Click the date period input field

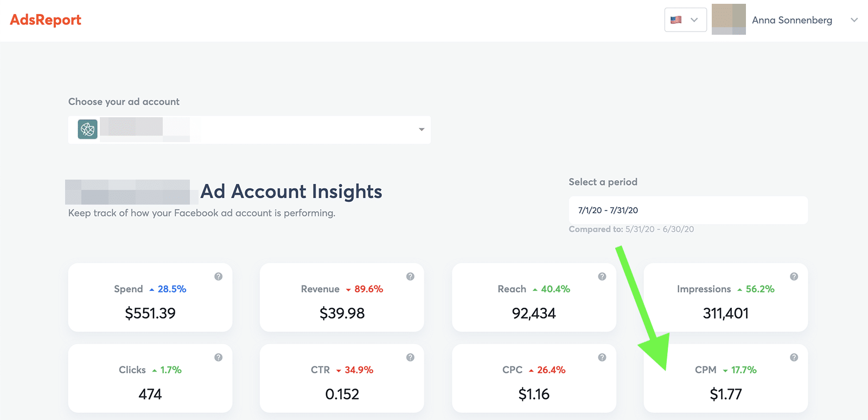(x=688, y=210)
